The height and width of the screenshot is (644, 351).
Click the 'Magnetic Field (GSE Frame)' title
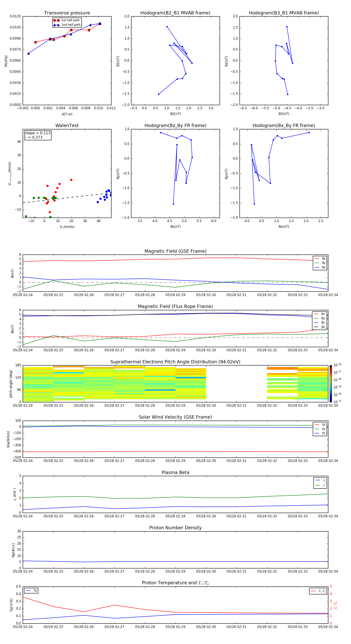pos(175,251)
